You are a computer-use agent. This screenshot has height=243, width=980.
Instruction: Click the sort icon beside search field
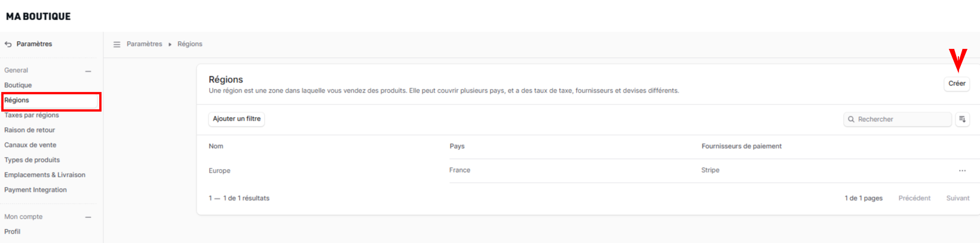click(x=962, y=119)
